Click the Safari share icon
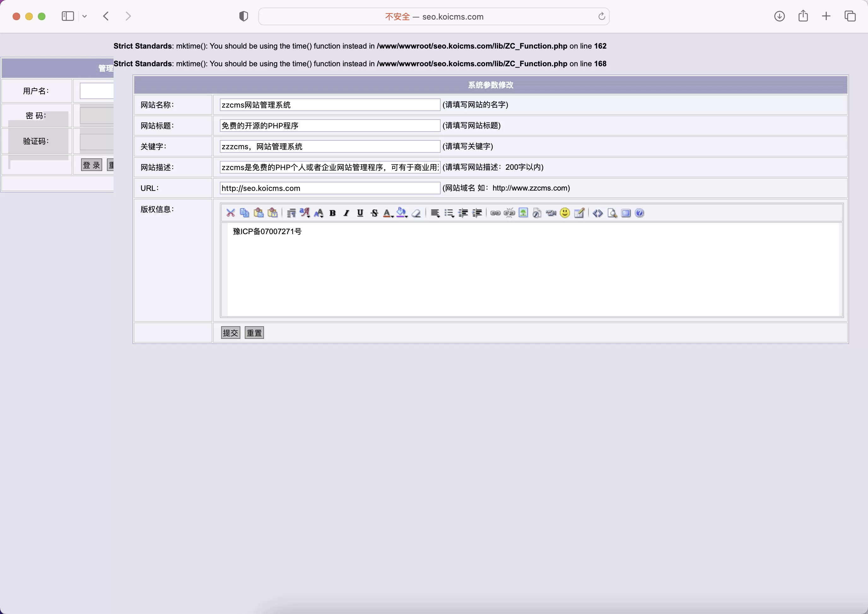The width and height of the screenshot is (868, 614). [x=803, y=16]
